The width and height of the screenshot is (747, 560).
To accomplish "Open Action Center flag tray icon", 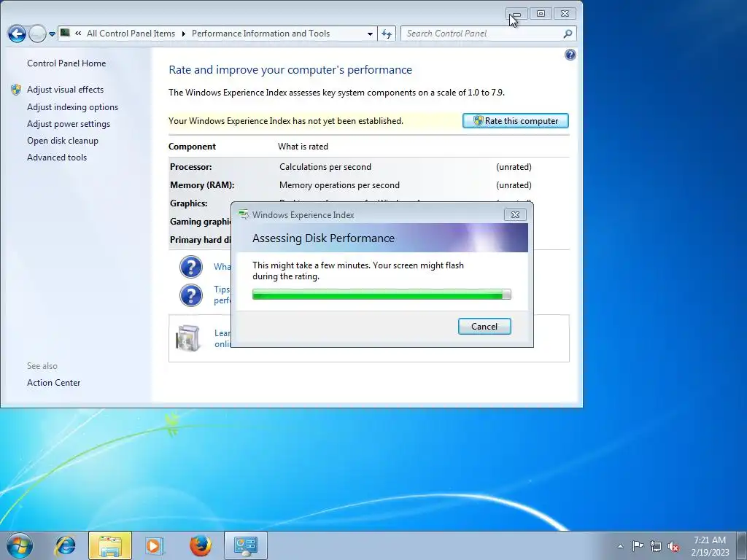I will [x=638, y=545].
